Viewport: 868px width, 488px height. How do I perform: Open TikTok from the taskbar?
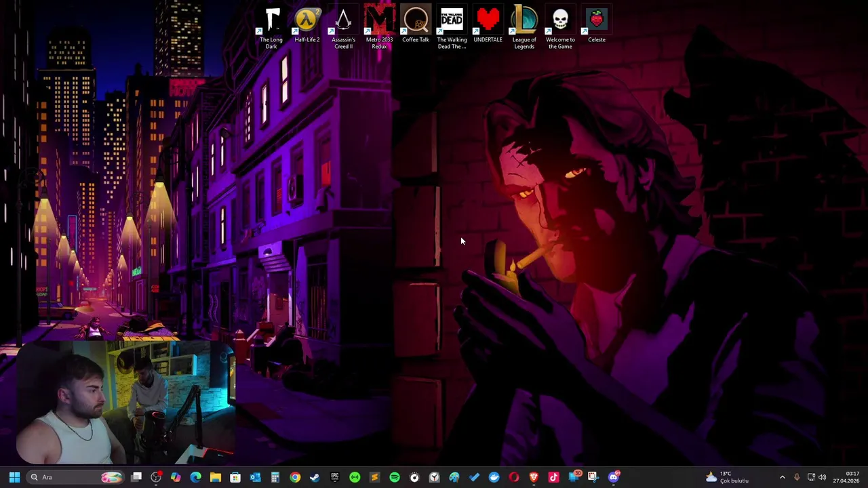pyautogui.click(x=553, y=477)
